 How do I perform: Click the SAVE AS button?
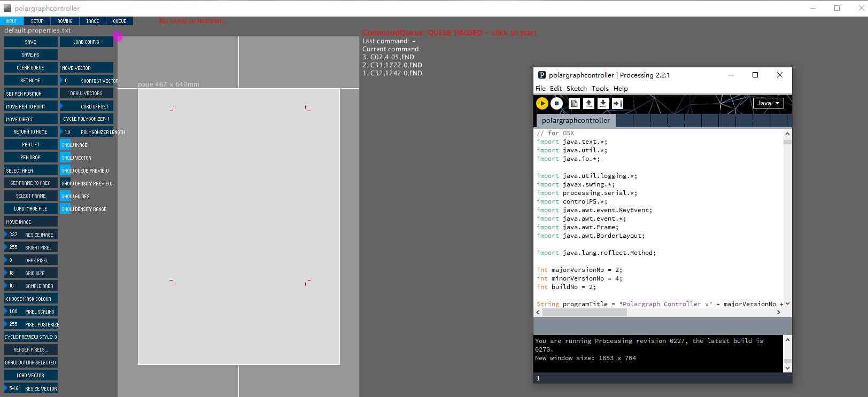[30, 55]
